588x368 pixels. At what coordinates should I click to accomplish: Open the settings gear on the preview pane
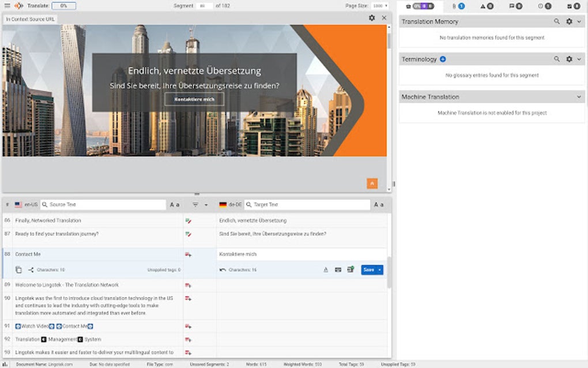click(x=372, y=18)
